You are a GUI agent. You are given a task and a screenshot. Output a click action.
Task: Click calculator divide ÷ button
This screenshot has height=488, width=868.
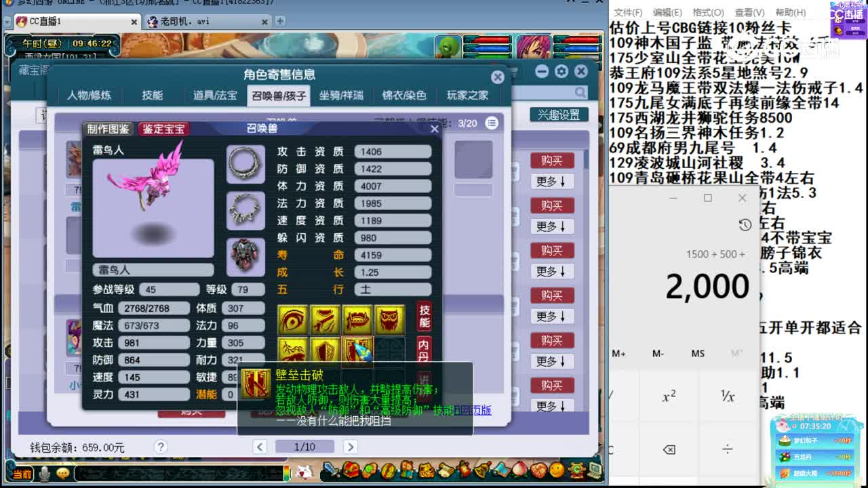tap(727, 449)
